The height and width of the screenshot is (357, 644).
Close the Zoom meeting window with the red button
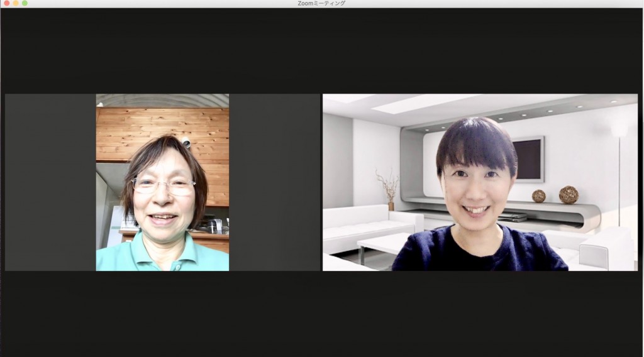pos(6,3)
